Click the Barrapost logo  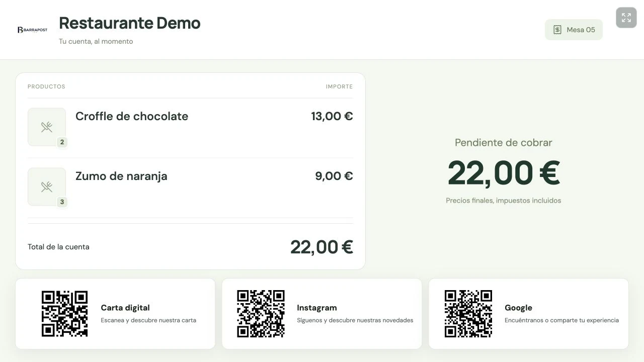(32, 30)
